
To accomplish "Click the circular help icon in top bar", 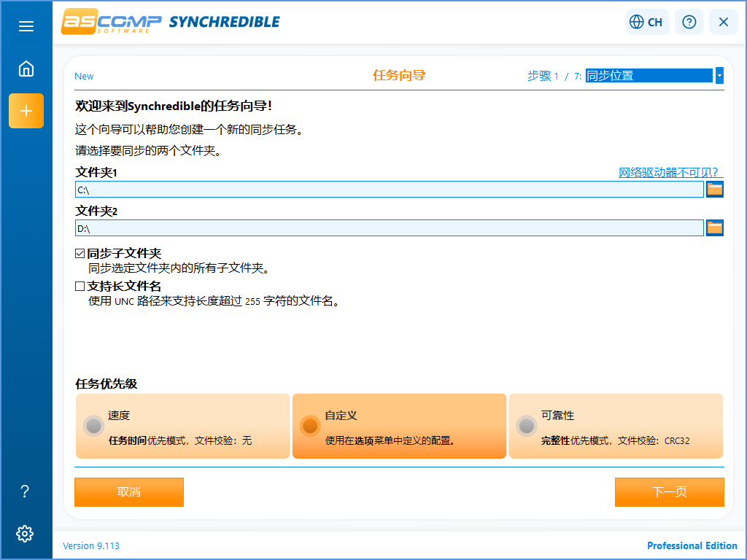I will [x=689, y=22].
